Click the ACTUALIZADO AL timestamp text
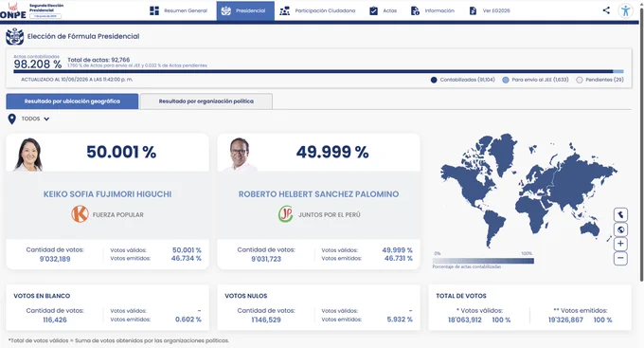This screenshot has height=348, width=644. pyautogui.click(x=77, y=80)
